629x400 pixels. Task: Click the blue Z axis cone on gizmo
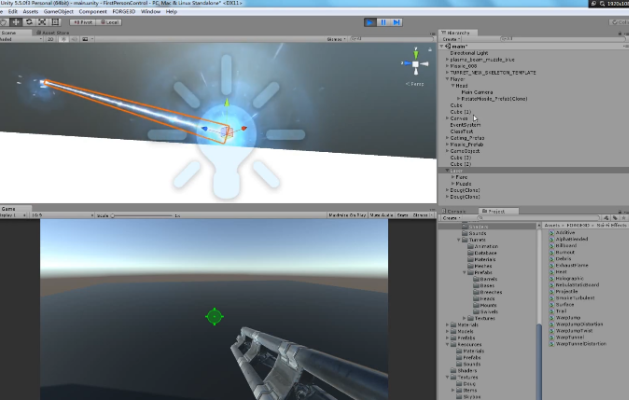(406, 63)
